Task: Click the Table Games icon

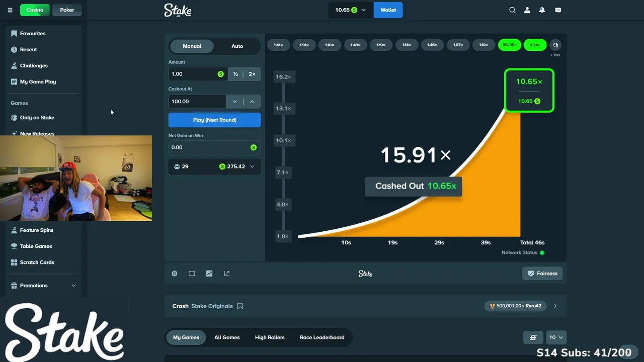Action: tap(14, 246)
